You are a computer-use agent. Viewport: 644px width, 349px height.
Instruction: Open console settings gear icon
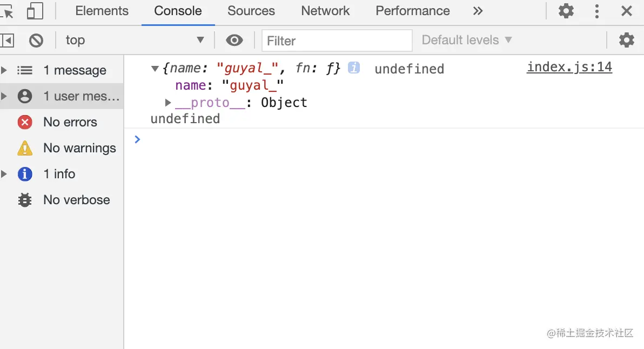click(x=626, y=40)
